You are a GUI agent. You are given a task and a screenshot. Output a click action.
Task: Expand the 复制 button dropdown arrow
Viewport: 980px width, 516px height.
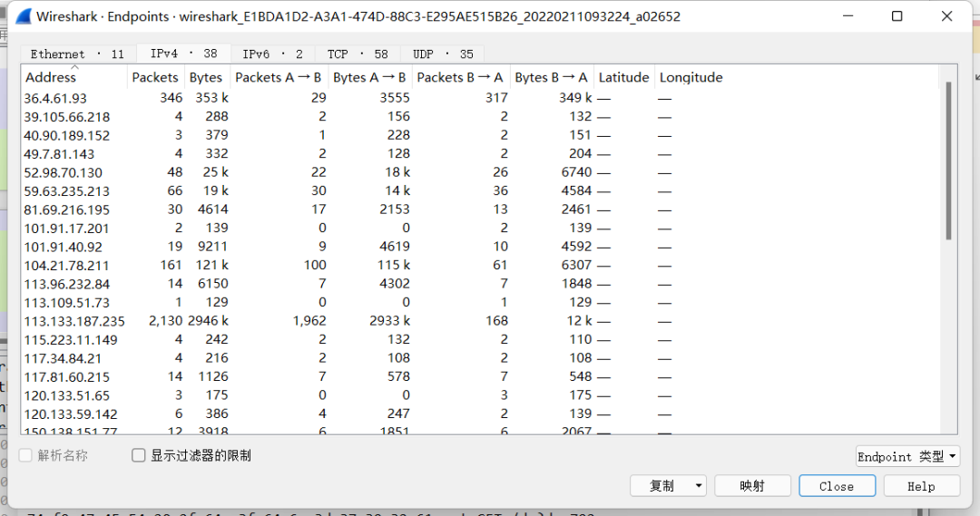tap(699, 486)
